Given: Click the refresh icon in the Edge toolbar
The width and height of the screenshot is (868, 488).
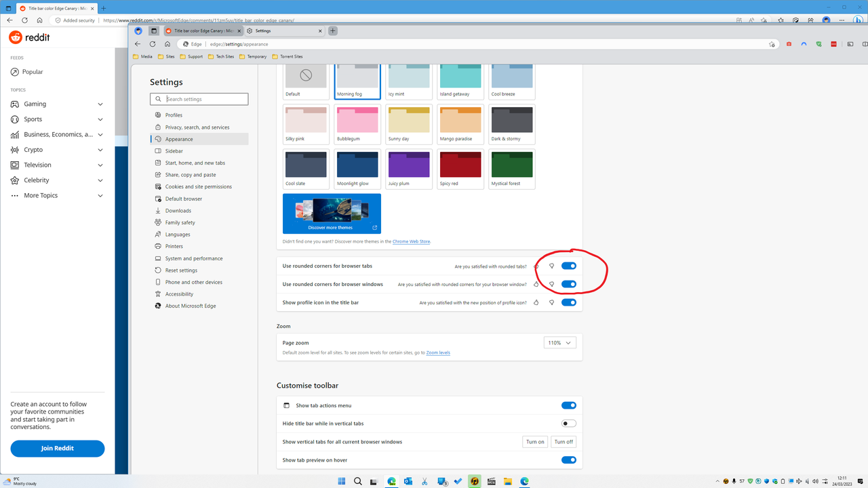Looking at the screenshot, I should pyautogui.click(x=152, y=43).
